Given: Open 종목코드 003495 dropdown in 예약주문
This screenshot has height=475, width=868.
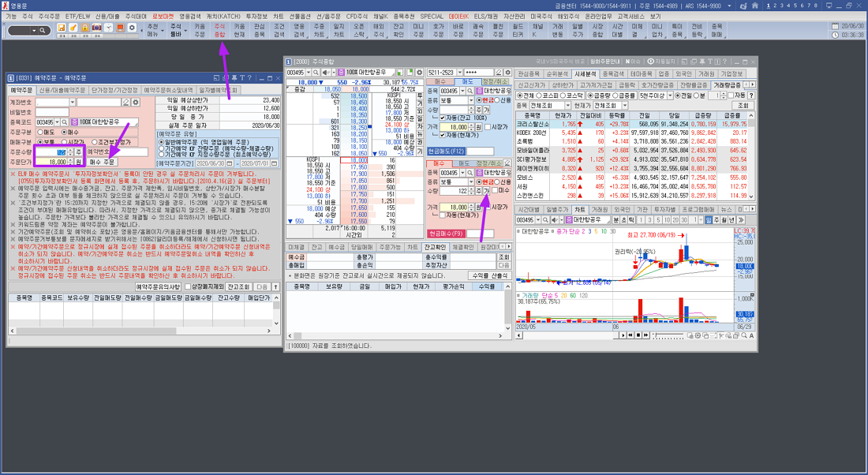Looking at the screenshot, I should (x=57, y=122).
